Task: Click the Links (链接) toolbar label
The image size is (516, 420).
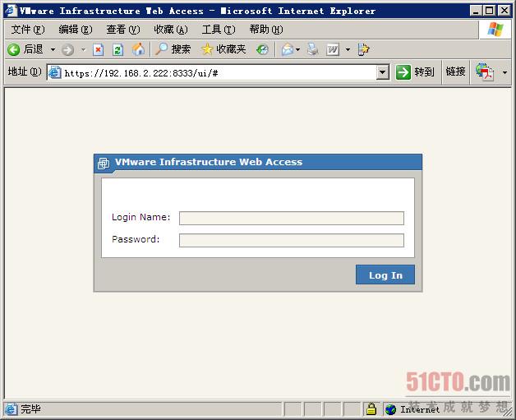Action: (455, 72)
